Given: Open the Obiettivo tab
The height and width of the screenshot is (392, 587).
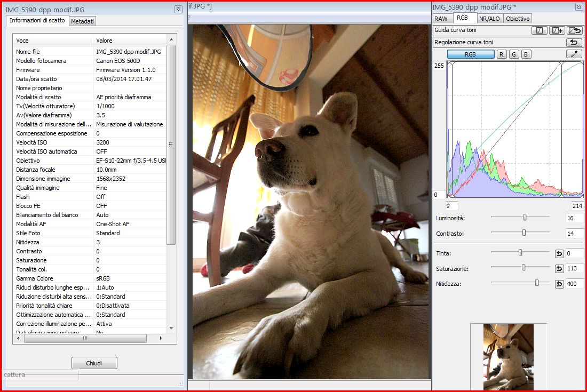Looking at the screenshot, I should [518, 19].
